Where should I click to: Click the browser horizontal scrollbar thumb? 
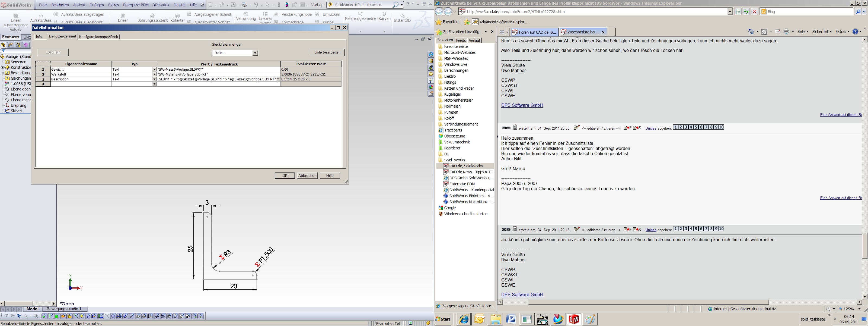[649, 302]
